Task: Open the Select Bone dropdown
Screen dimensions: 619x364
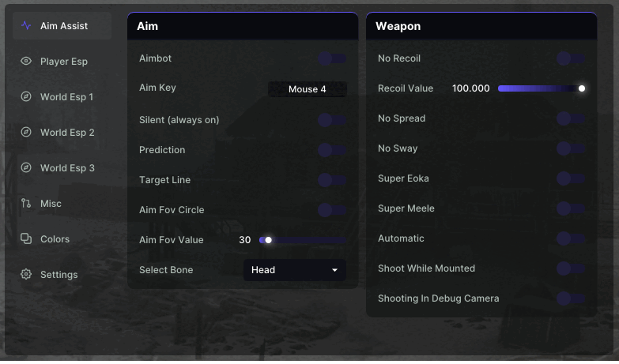Action: [294, 270]
